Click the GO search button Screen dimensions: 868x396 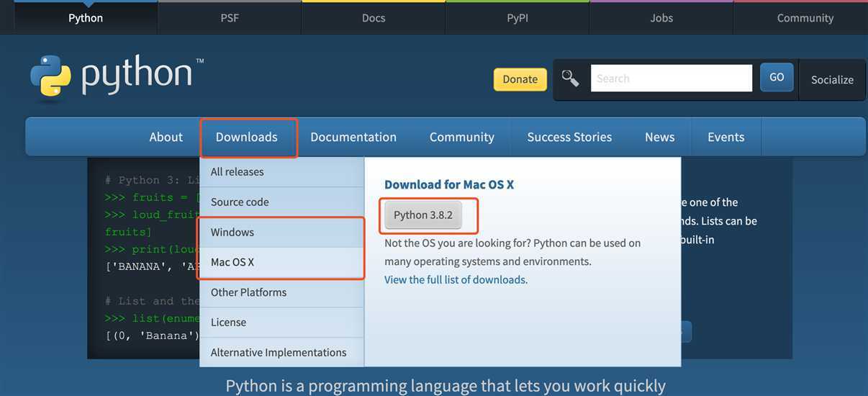[x=777, y=77]
